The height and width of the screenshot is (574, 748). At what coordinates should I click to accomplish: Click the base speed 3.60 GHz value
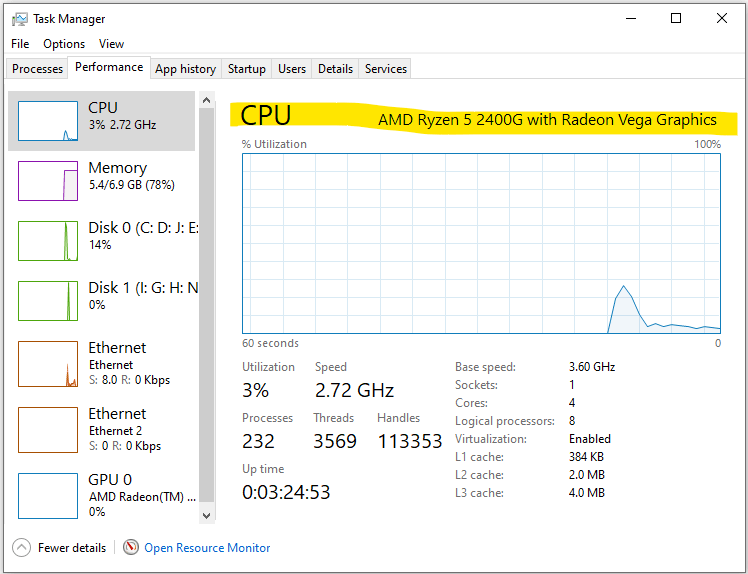[592, 367]
